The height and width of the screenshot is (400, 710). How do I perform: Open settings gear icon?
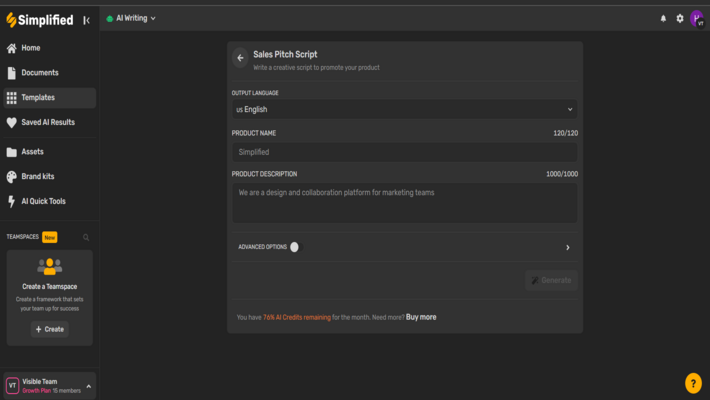[x=680, y=19]
